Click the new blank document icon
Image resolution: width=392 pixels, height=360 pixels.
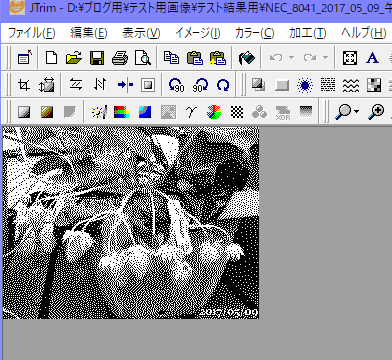51,58
